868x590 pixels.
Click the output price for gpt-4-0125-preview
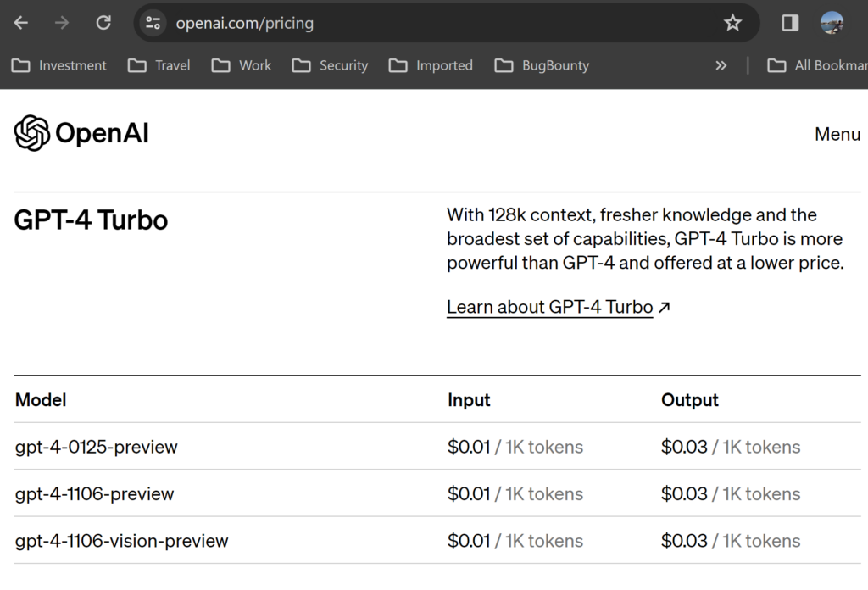coord(731,447)
